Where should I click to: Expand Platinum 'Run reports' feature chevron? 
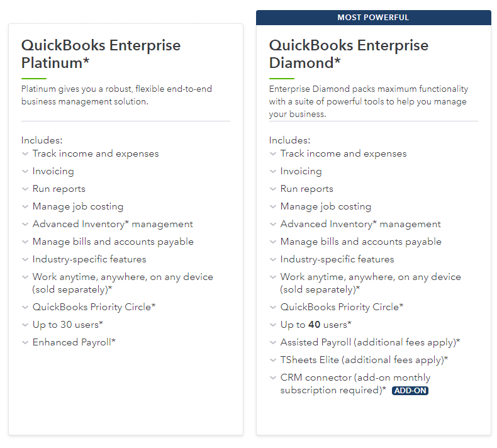click(25, 189)
